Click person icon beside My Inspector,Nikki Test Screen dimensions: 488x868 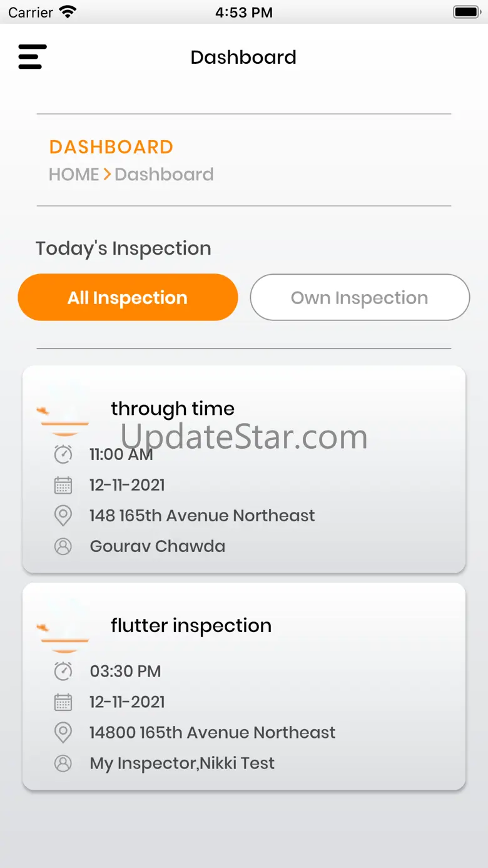point(63,763)
